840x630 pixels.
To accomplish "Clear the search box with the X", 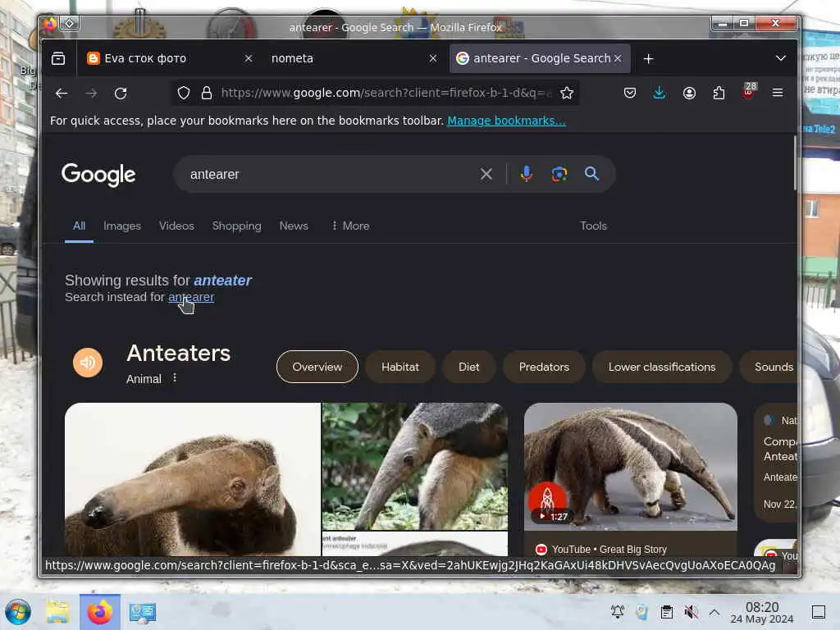I will [x=486, y=174].
